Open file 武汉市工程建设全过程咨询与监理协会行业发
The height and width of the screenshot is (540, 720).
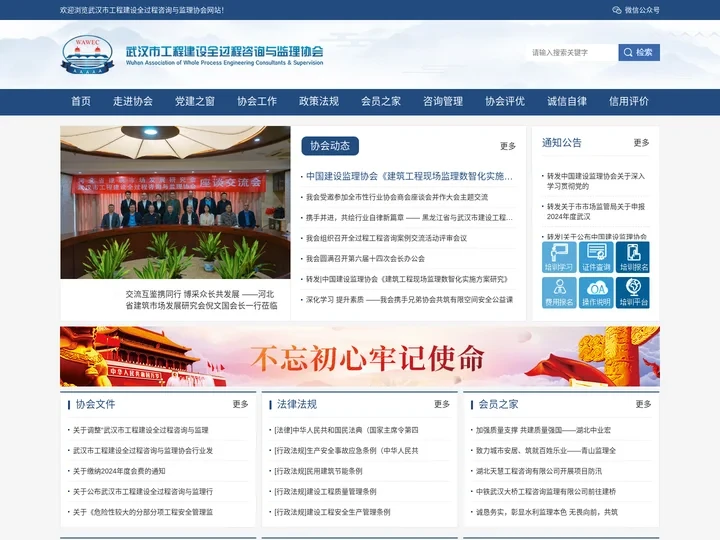(x=143, y=451)
